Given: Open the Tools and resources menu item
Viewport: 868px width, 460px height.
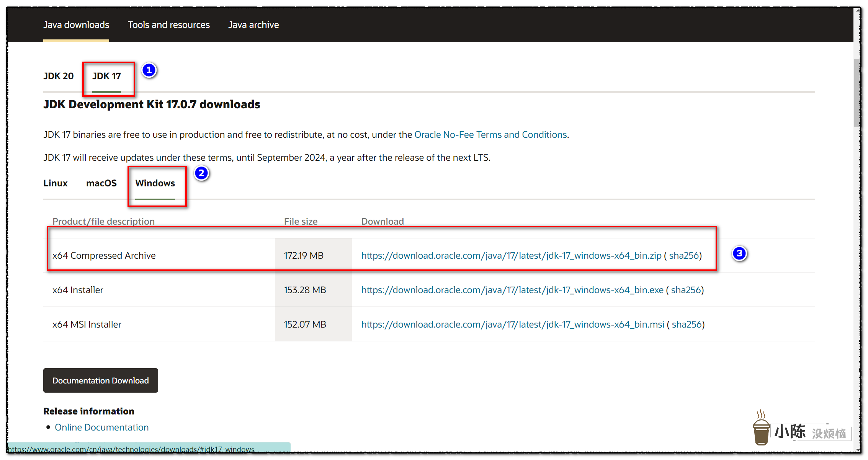Looking at the screenshot, I should tap(168, 25).
